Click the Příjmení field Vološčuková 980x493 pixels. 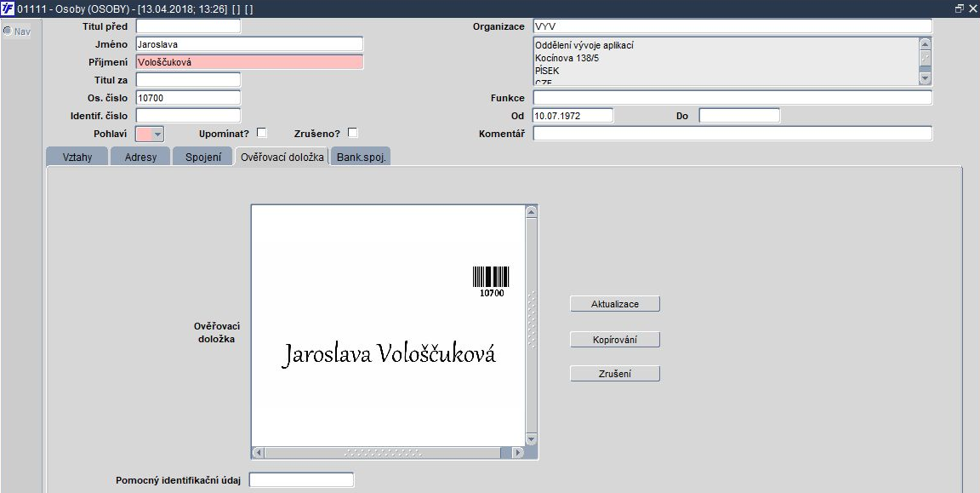pyautogui.click(x=249, y=62)
